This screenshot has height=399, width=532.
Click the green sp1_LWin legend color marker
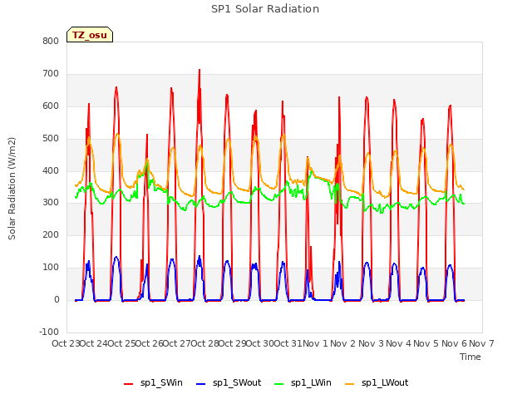pos(279,384)
